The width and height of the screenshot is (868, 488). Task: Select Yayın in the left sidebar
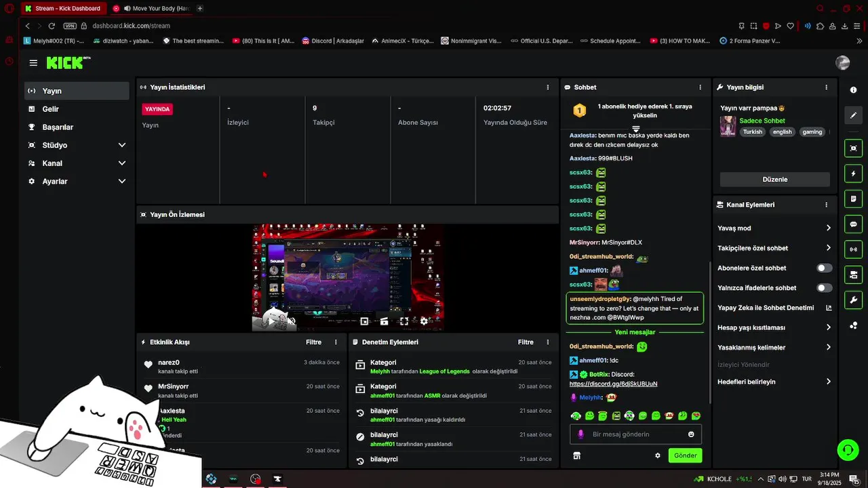pyautogui.click(x=76, y=91)
